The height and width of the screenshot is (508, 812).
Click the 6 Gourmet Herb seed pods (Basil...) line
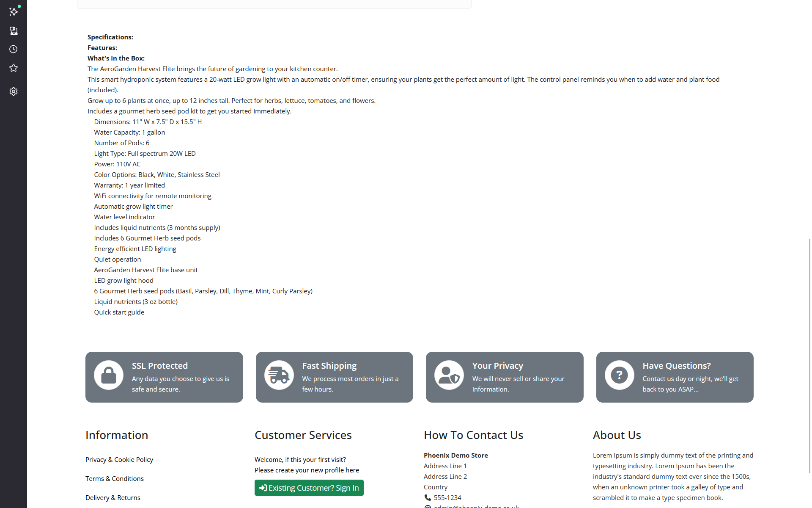[x=203, y=291]
